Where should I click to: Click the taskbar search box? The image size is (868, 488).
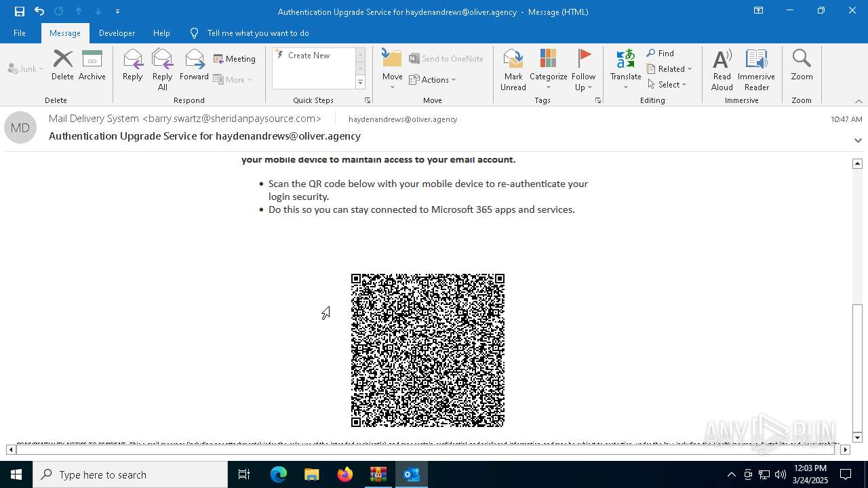(x=130, y=474)
